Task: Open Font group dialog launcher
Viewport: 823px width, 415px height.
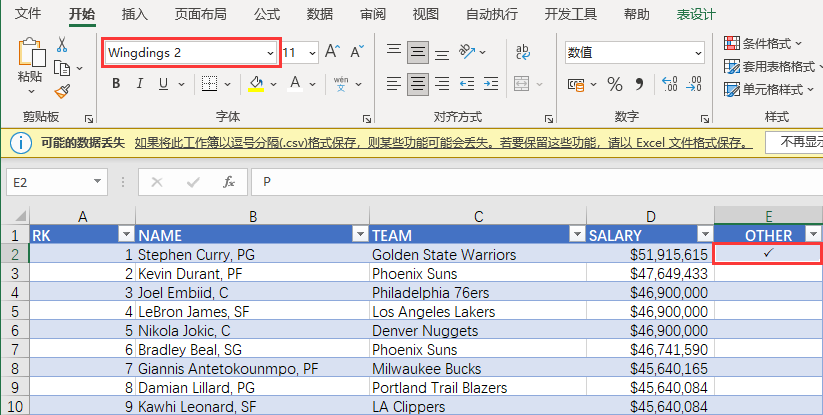Action: (x=367, y=119)
